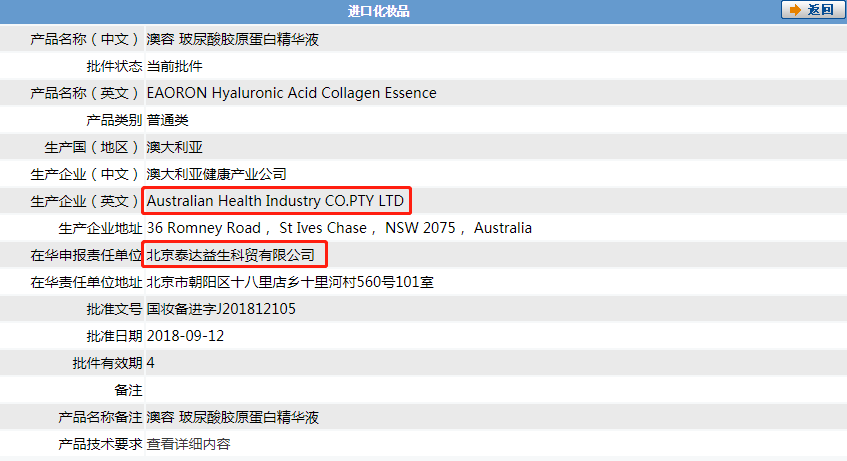Click address 36 Romney Road, St Ives Chase
Viewport: 847px width, 461px height.
coord(339,228)
